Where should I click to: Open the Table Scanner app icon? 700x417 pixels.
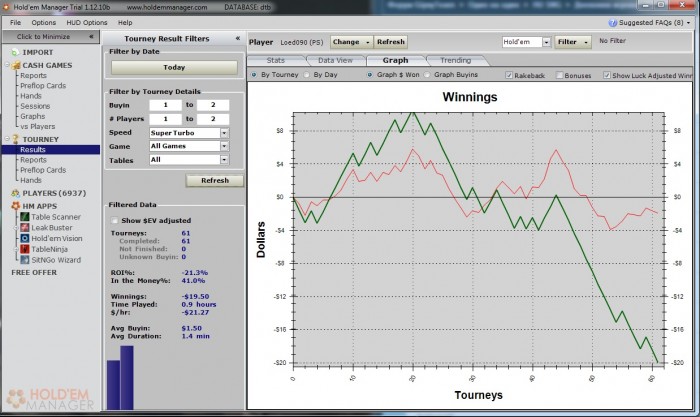(x=25, y=217)
